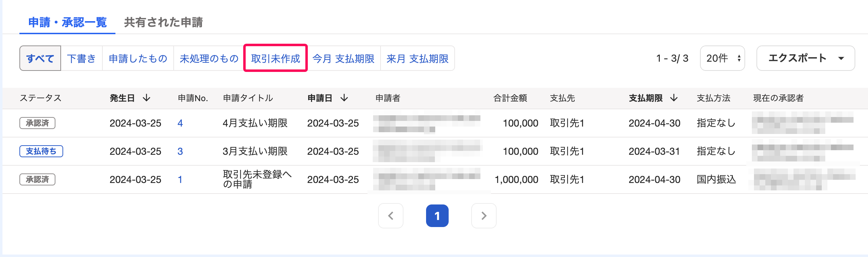Go to previous page chevron
This screenshot has width=868, height=257.
tap(391, 216)
